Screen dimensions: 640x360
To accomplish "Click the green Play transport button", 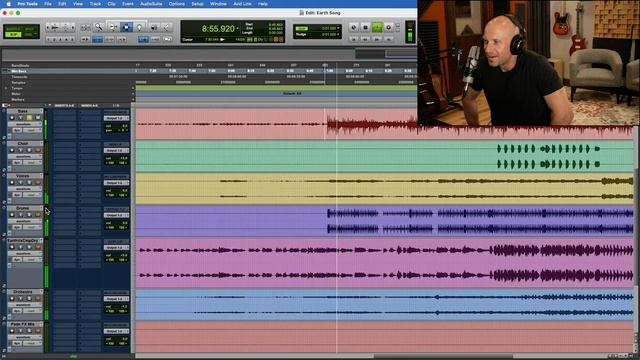I will [x=377, y=27].
